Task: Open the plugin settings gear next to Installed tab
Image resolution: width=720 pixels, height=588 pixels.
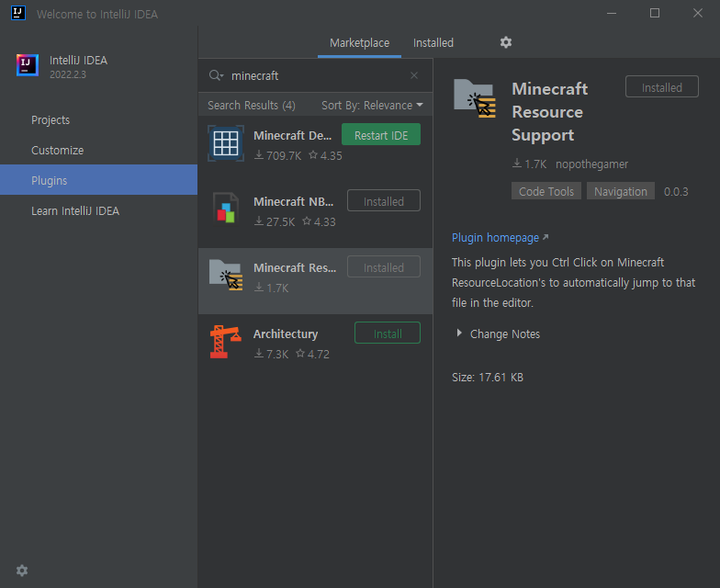Action: pos(505,42)
